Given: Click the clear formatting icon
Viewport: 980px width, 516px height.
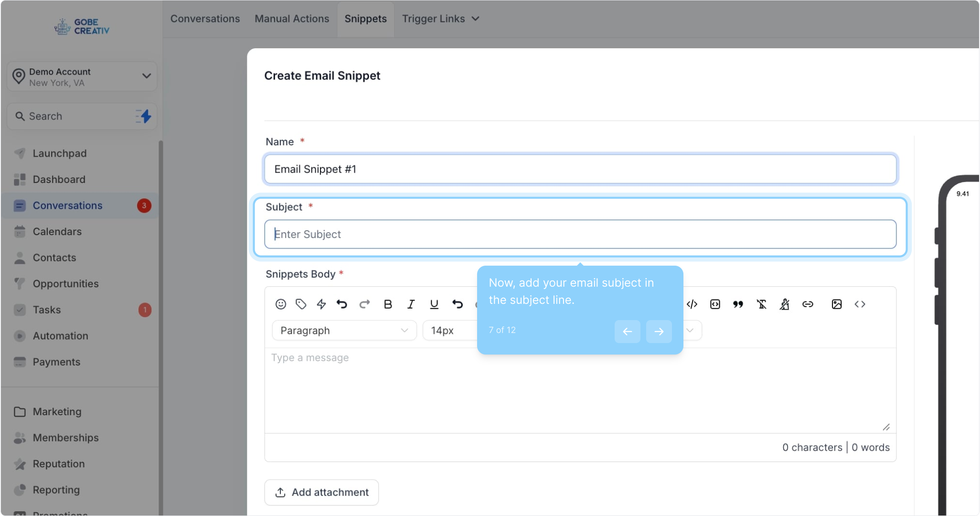Looking at the screenshot, I should coord(761,304).
